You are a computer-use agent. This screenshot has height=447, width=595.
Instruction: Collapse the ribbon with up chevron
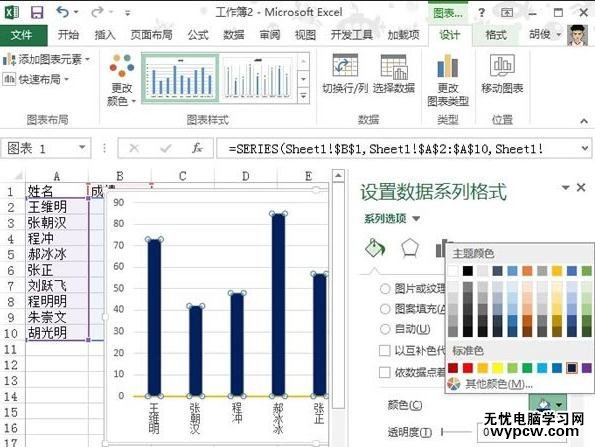coord(584,121)
